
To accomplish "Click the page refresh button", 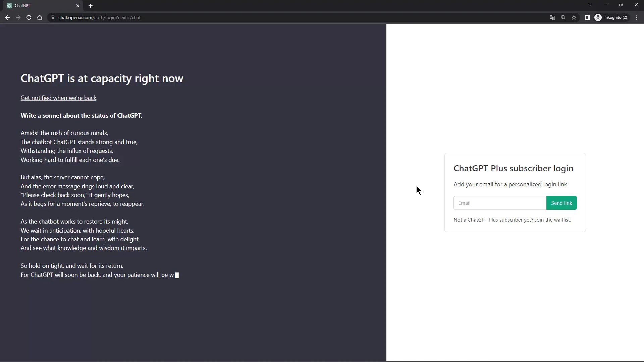I will click(29, 17).
